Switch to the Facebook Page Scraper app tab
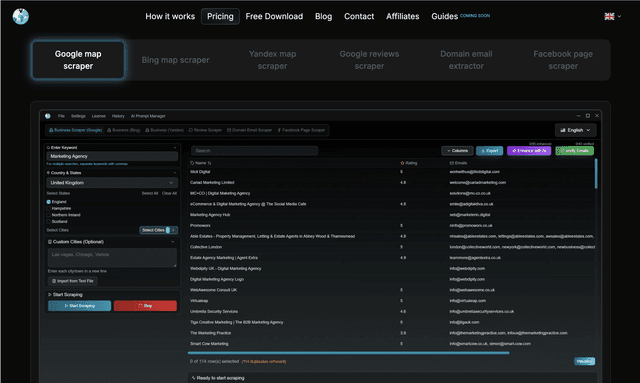The image size is (640, 383). click(301, 130)
